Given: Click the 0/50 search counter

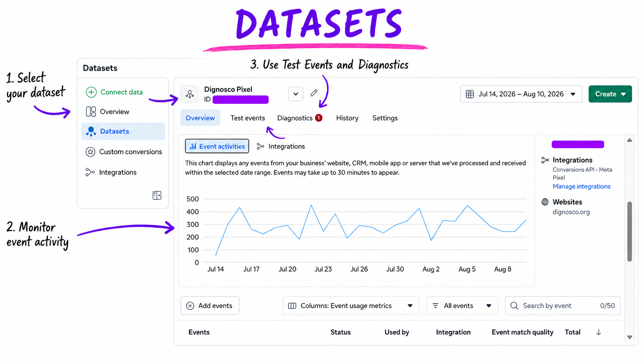Looking at the screenshot, I should coord(607,306).
